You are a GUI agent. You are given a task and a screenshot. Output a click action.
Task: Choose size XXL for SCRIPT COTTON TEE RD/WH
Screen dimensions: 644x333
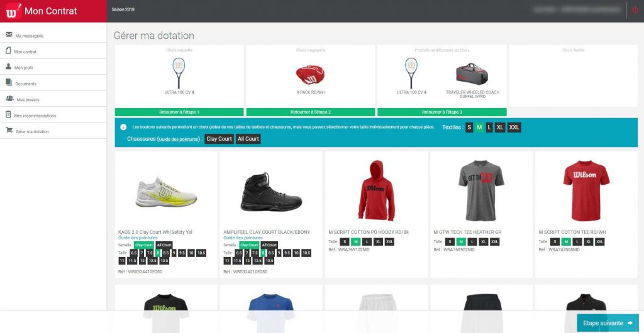pyautogui.click(x=599, y=242)
